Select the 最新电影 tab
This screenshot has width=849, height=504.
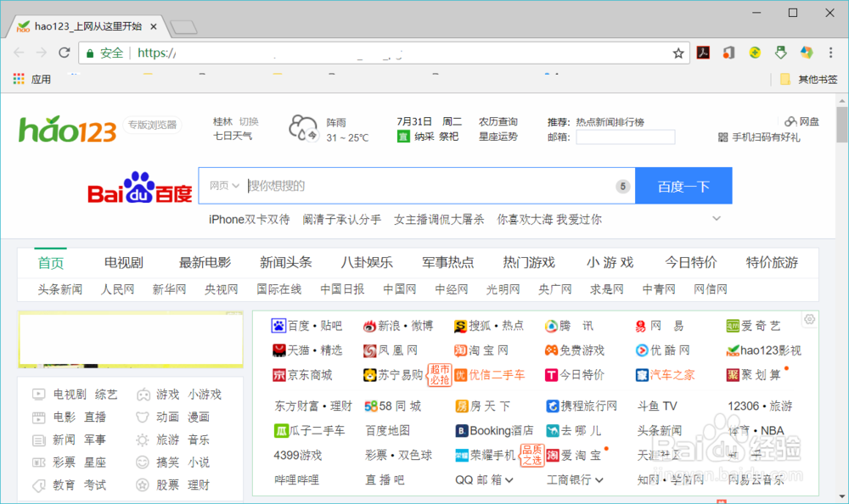click(205, 262)
